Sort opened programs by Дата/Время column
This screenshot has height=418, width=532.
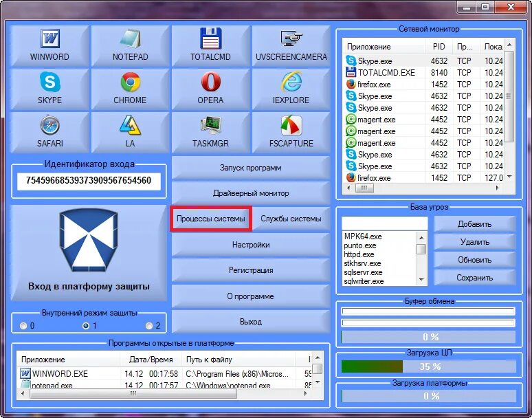[x=151, y=360]
